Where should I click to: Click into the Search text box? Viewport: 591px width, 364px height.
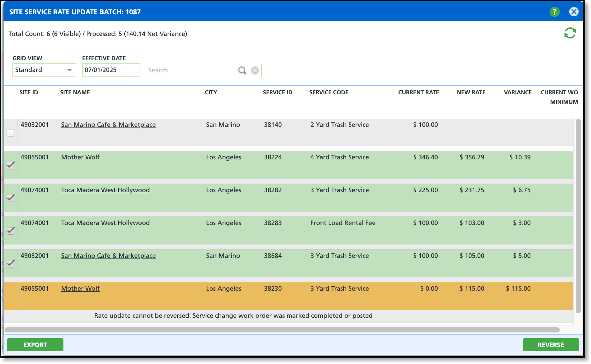(191, 70)
